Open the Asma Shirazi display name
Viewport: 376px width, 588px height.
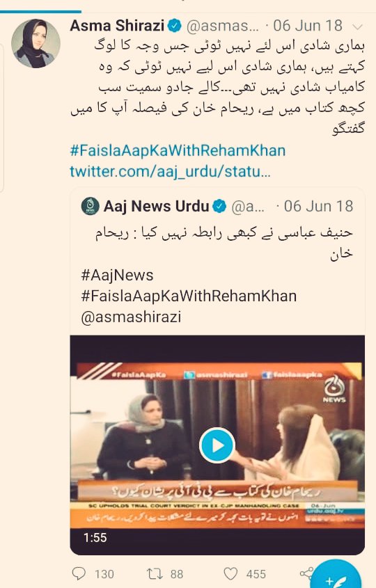point(117,26)
